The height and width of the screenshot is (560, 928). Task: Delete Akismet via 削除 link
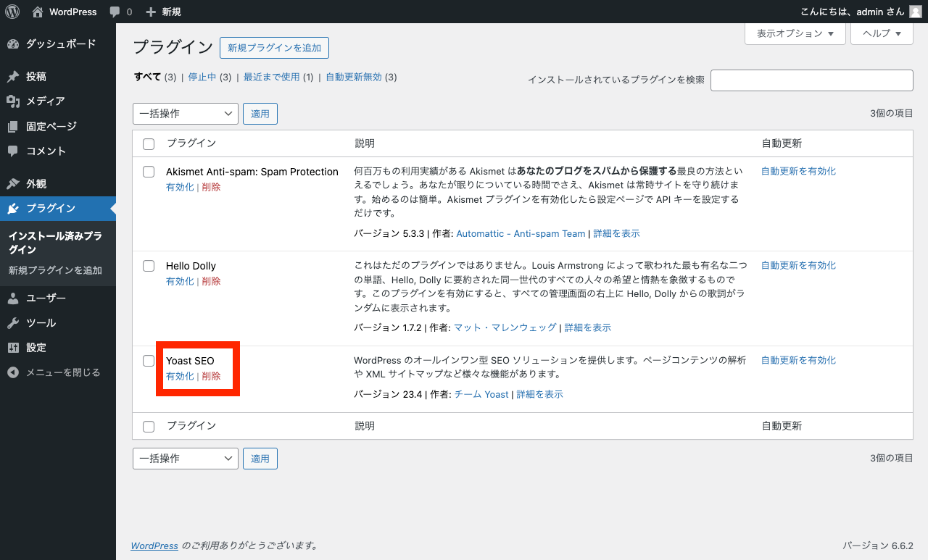click(211, 187)
